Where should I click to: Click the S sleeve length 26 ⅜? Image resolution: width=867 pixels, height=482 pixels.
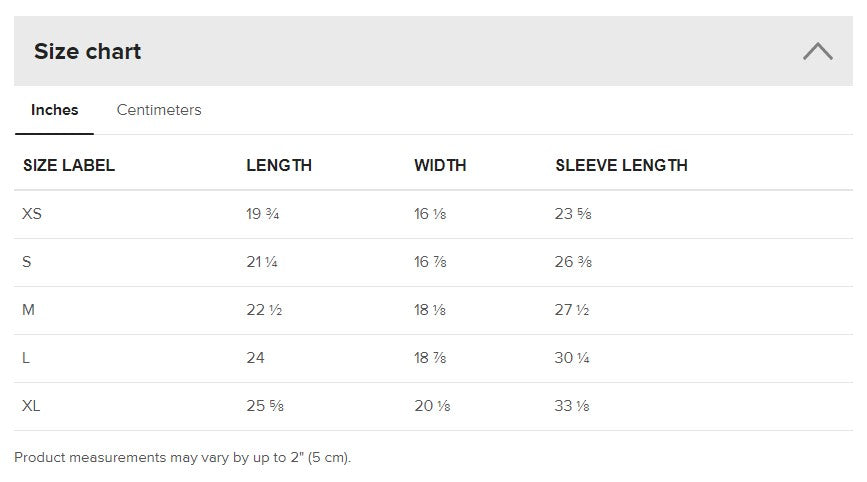pos(573,262)
